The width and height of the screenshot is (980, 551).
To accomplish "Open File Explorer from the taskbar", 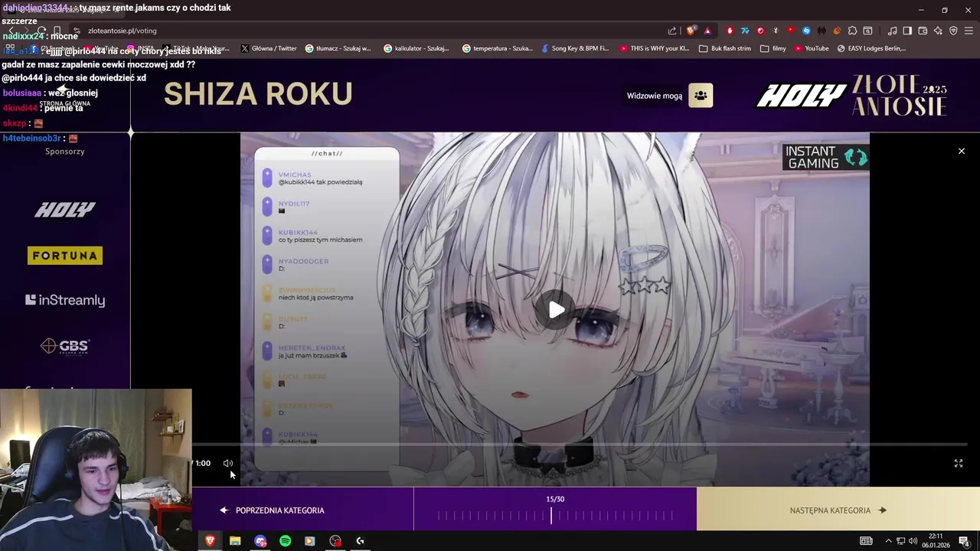I will coord(235,541).
